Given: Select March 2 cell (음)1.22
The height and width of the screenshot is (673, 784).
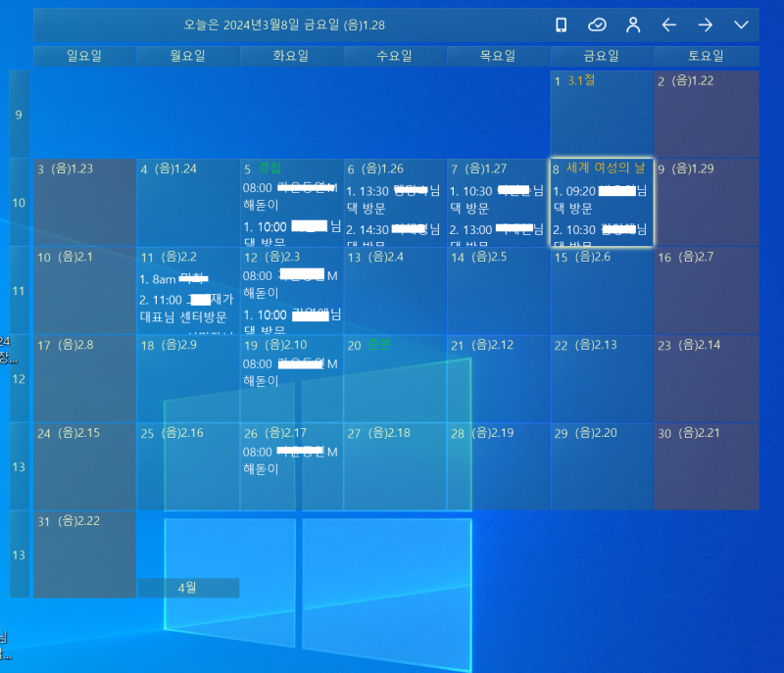Looking at the screenshot, I should click(706, 114).
